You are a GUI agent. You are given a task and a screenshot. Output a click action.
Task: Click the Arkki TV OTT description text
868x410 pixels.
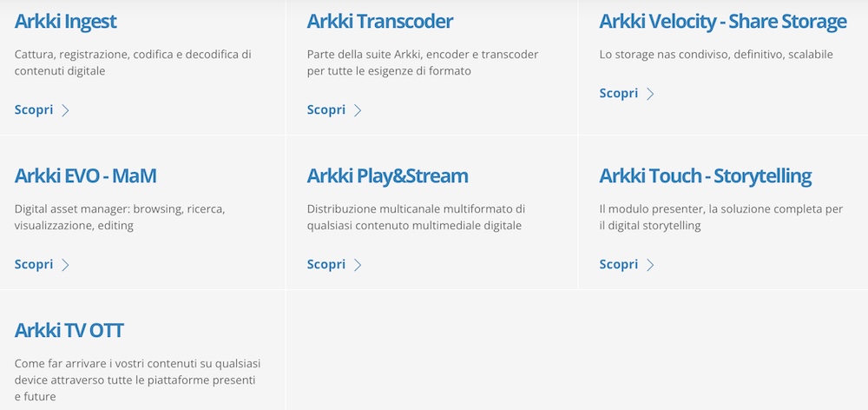tap(137, 380)
